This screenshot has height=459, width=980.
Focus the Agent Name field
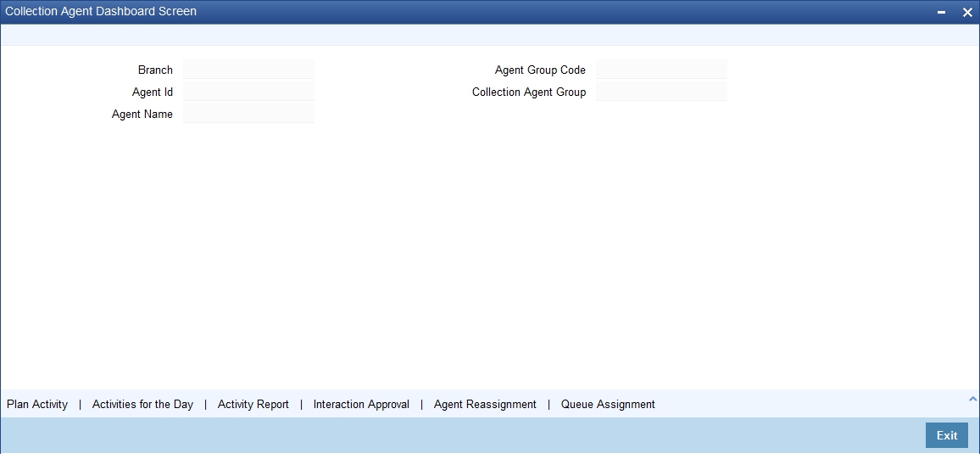click(x=248, y=114)
